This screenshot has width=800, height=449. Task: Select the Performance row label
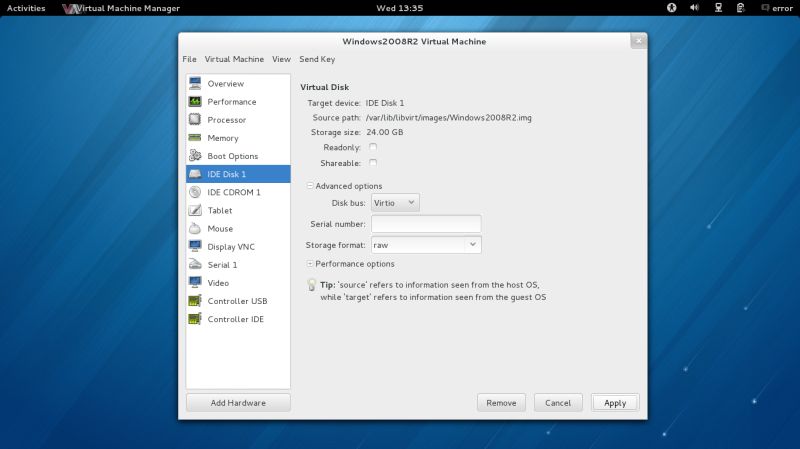click(232, 102)
